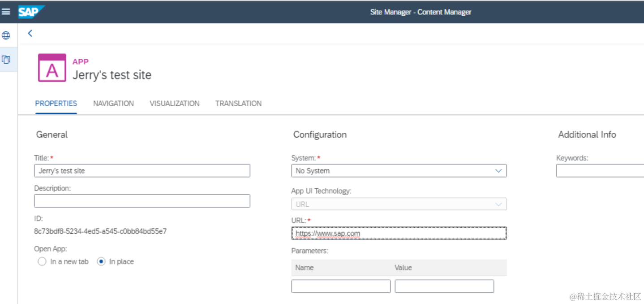Click into the Description input field
Viewport: 644px width, 304px height.
click(x=142, y=201)
